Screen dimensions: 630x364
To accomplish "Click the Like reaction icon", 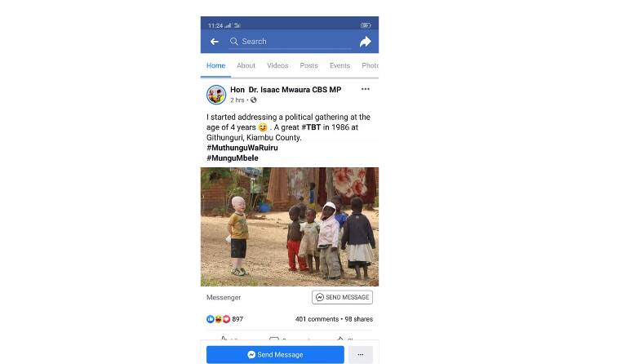I will pos(210,319).
